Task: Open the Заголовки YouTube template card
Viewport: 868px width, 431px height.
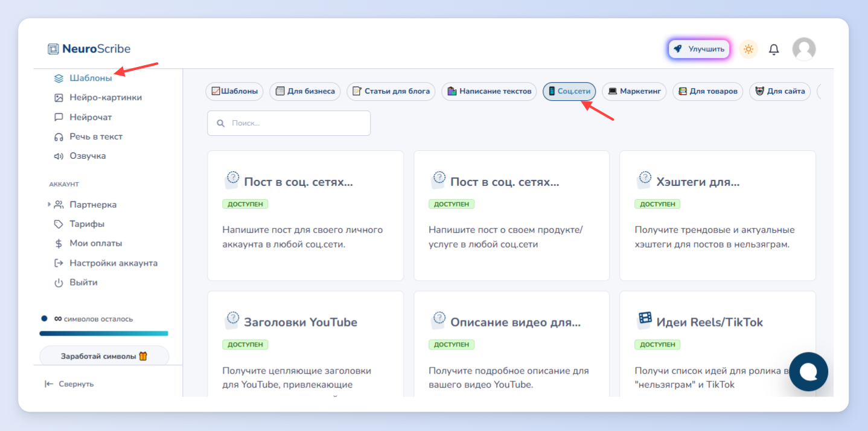Action: 305,344
